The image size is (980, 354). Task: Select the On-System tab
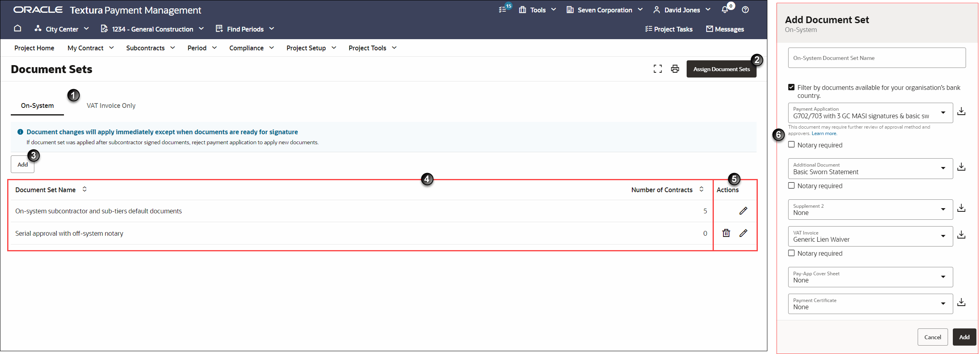37,105
